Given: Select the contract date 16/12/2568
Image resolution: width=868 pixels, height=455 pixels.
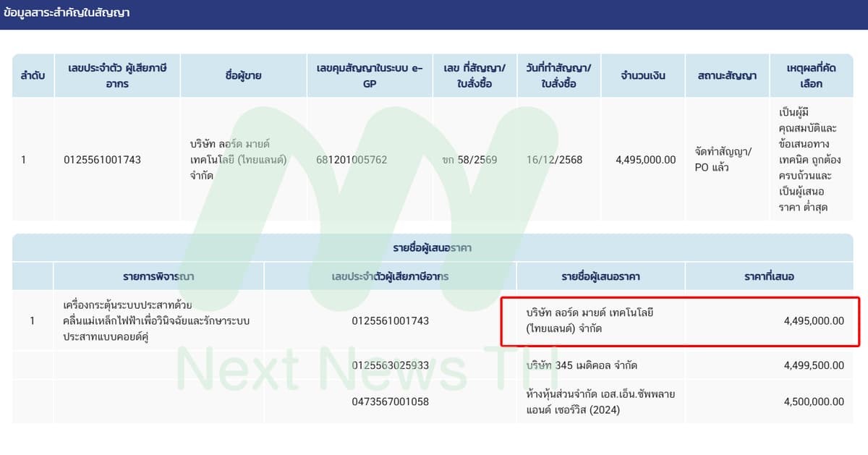Looking at the screenshot, I should (x=557, y=160).
